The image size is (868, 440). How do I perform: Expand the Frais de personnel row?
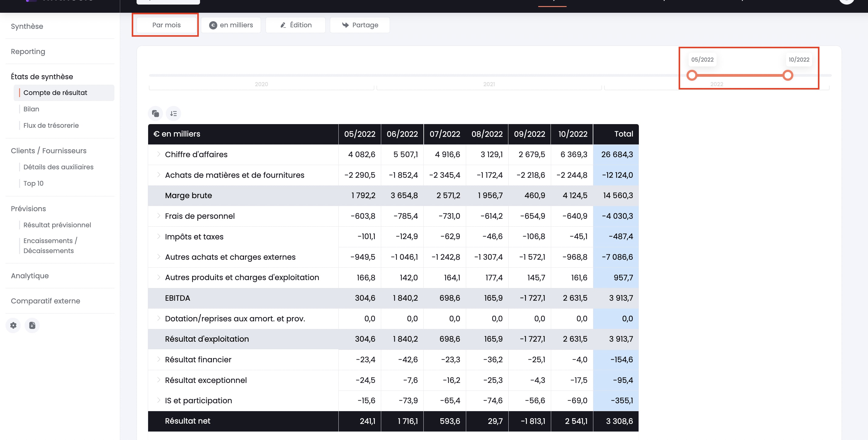point(159,216)
